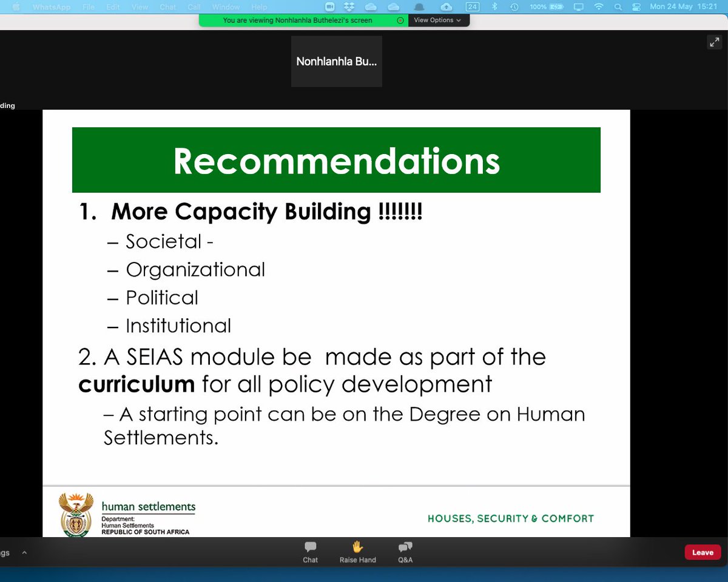Open the Chat menu in menu bar
The height and width of the screenshot is (582, 728).
(x=168, y=7)
